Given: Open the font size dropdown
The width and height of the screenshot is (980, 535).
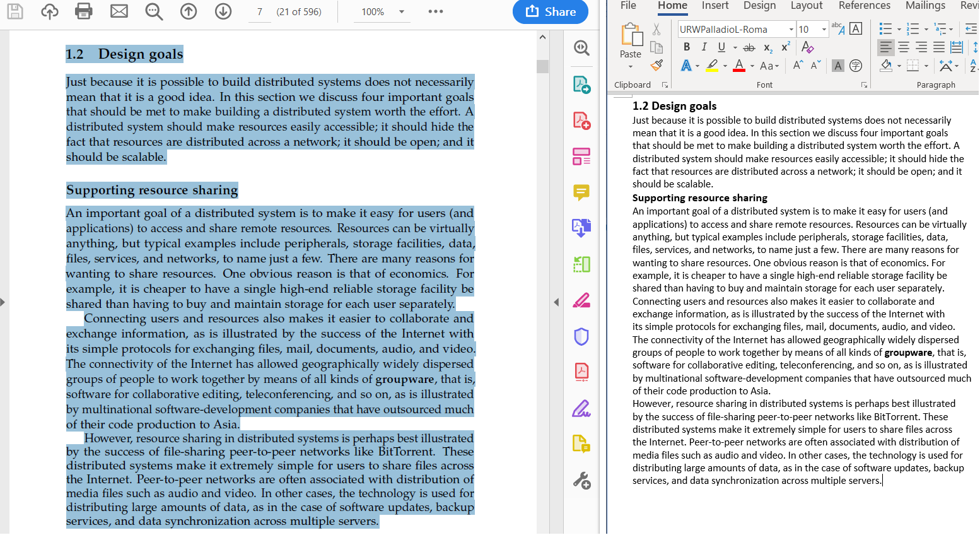Looking at the screenshot, I should point(824,29).
